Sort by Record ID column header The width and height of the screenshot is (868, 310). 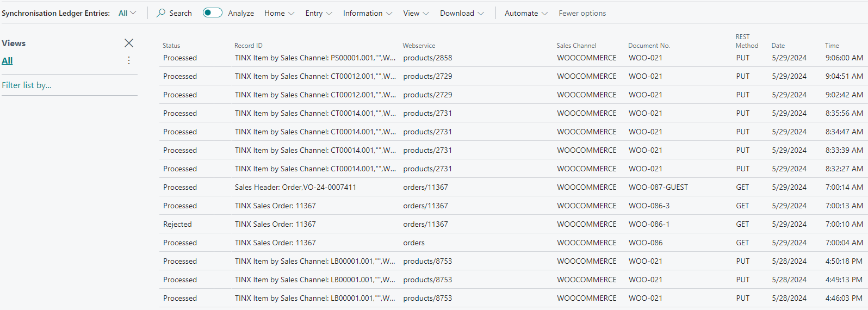pyautogui.click(x=249, y=46)
